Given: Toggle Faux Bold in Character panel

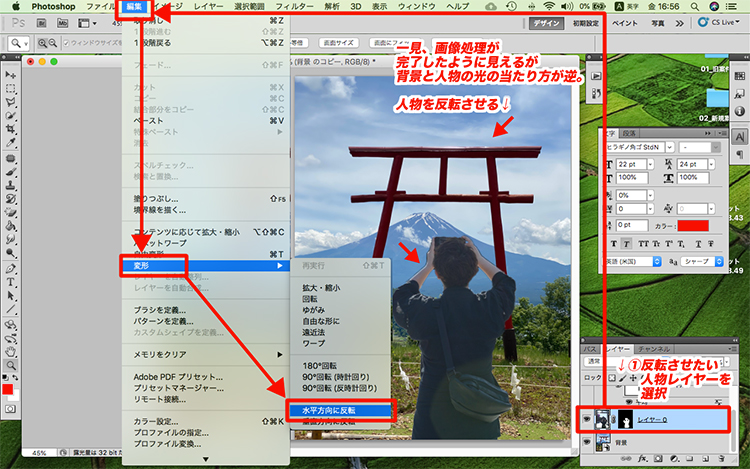Looking at the screenshot, I should [x=614, y=244].
